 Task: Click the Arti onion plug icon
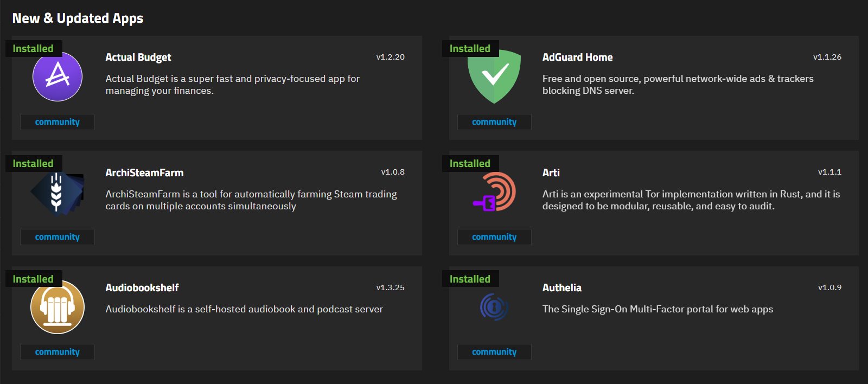[x=494, y=191]
